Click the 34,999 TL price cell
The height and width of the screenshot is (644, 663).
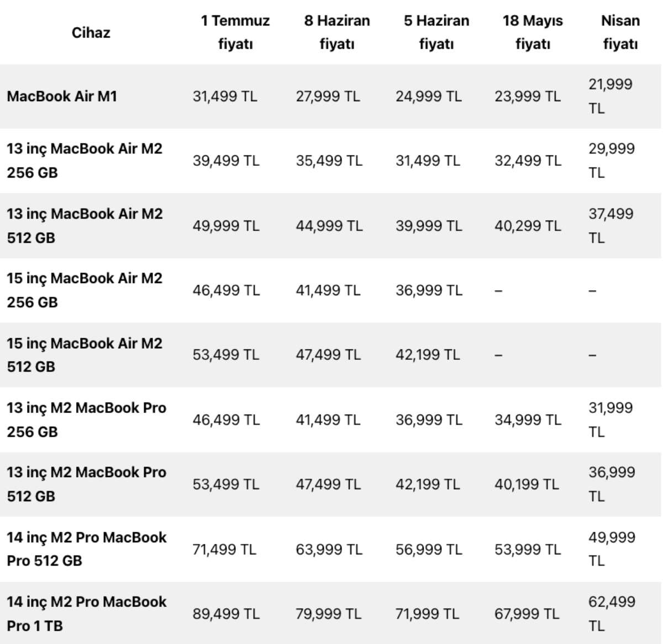pos(528,420)
